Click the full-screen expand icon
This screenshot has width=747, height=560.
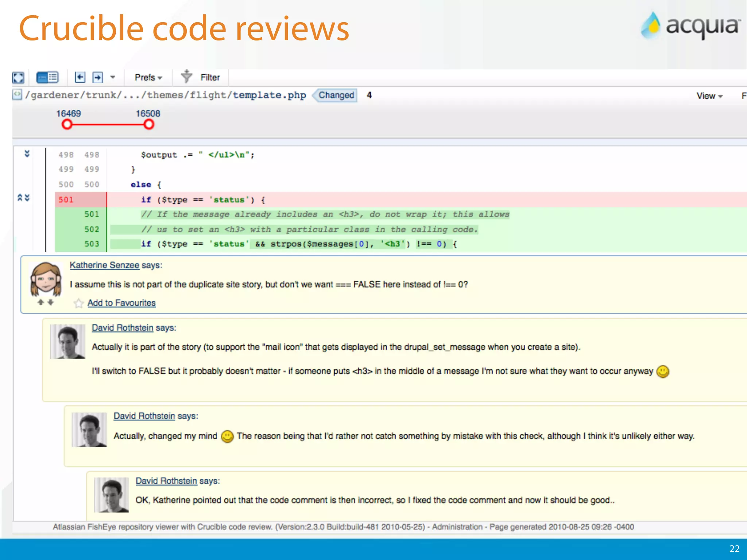pos(18,78)
